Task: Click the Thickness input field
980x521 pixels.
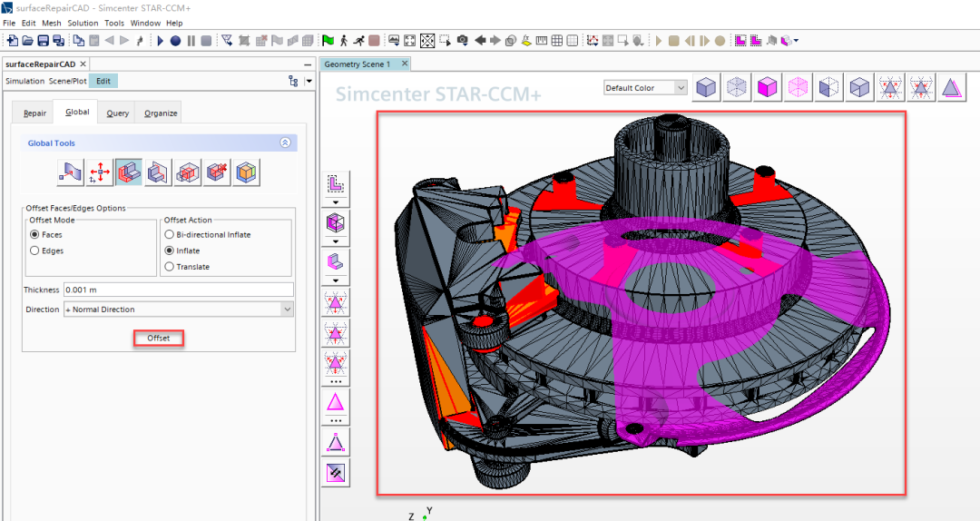Action: (178, 290)
